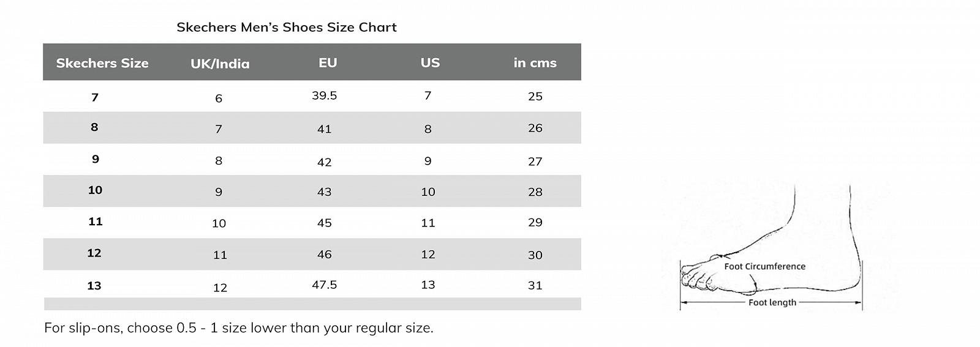The width and height of the screenshot is (980, 347).
Task: Click the US column header
Action: point(430,62)
